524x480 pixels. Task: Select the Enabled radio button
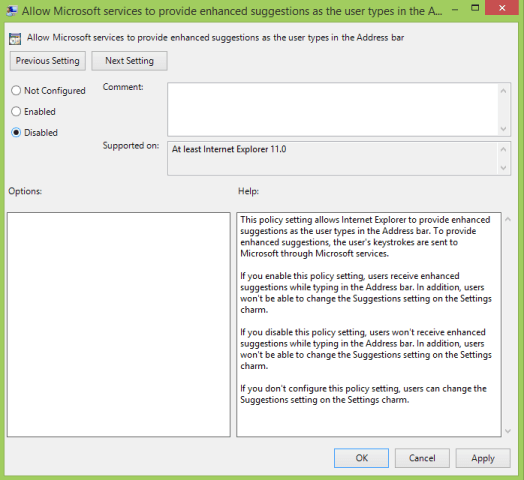pos(16,112)
